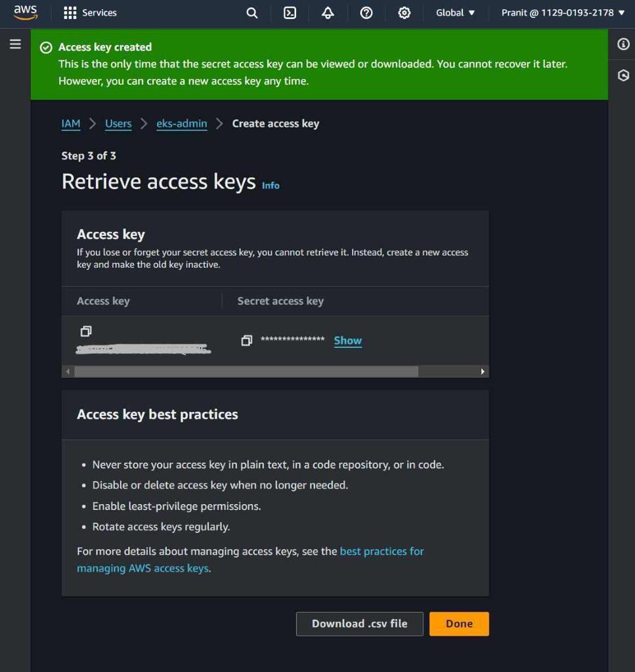Viewport: 635px width, 672px height.
Task: Click the search magnifier icon
Action: pyautogui.click(x=252, y=12)
